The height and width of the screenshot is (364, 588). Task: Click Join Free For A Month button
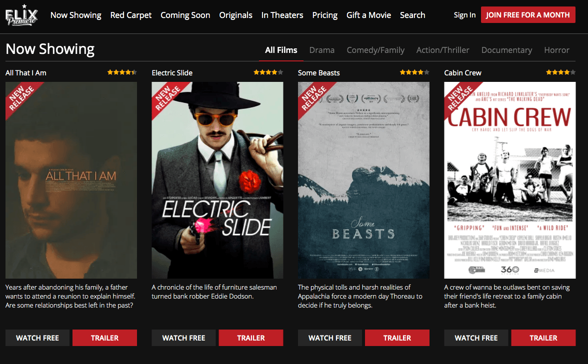(528, 15)
